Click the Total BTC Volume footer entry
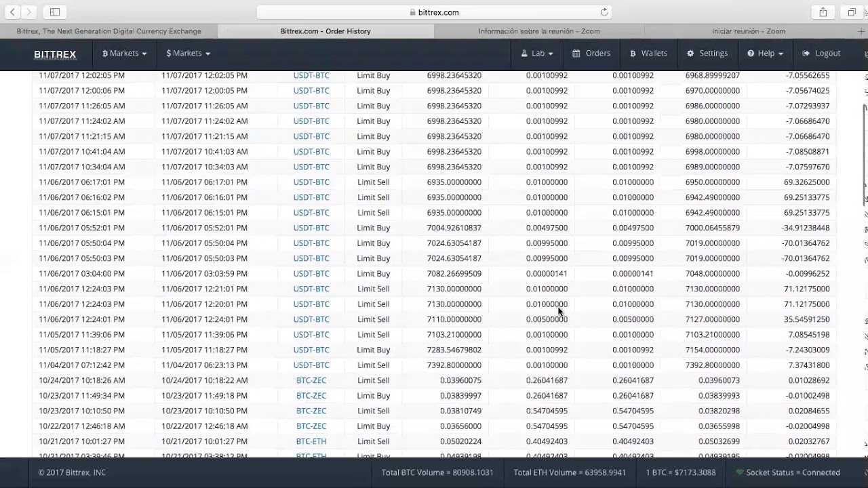 pos(437,472)
